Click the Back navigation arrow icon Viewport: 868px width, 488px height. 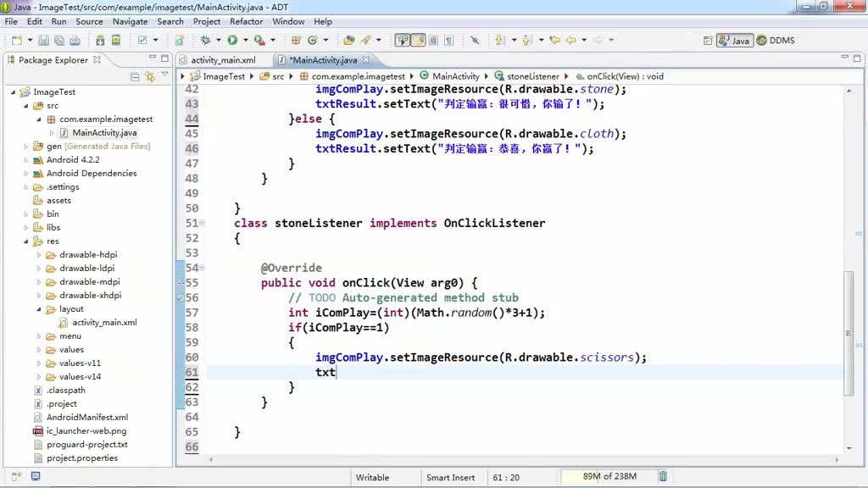tap(570, 41)
